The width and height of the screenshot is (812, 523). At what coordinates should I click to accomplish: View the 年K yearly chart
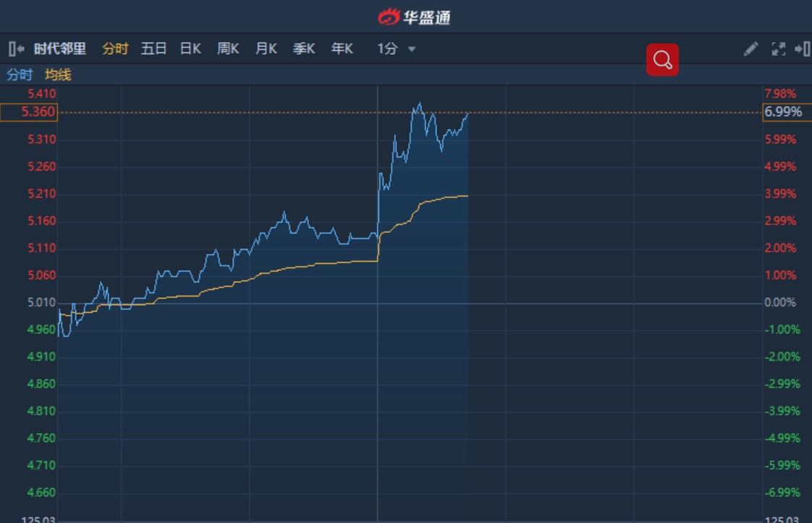tap(342, 49)
